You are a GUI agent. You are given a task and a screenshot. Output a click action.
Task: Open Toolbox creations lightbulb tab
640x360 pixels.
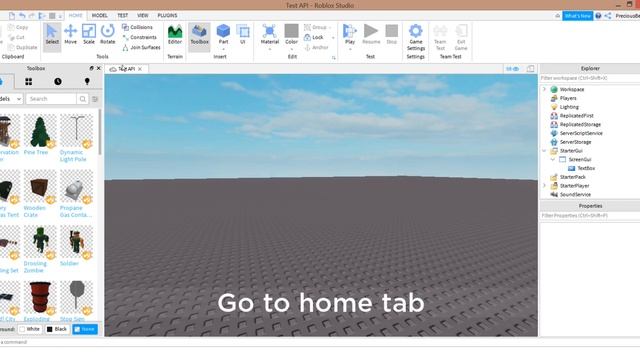(87, 82)
